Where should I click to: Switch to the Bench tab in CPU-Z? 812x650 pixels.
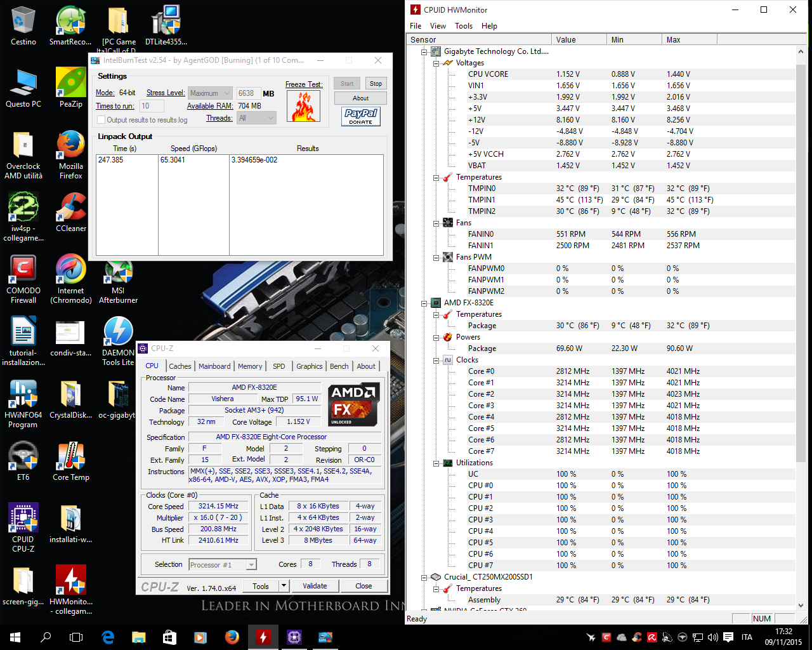(339, 366)
